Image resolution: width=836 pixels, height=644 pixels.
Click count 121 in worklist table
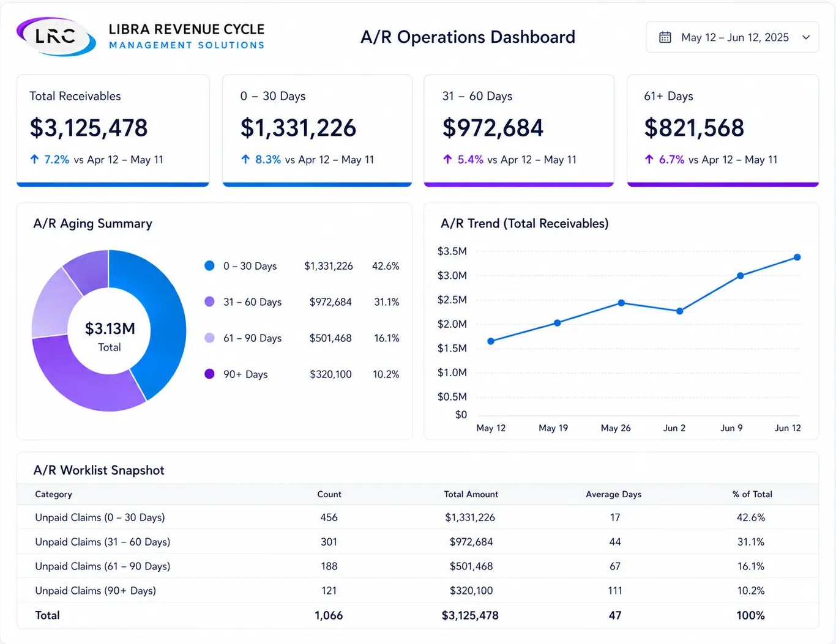[x=329, y=591]
